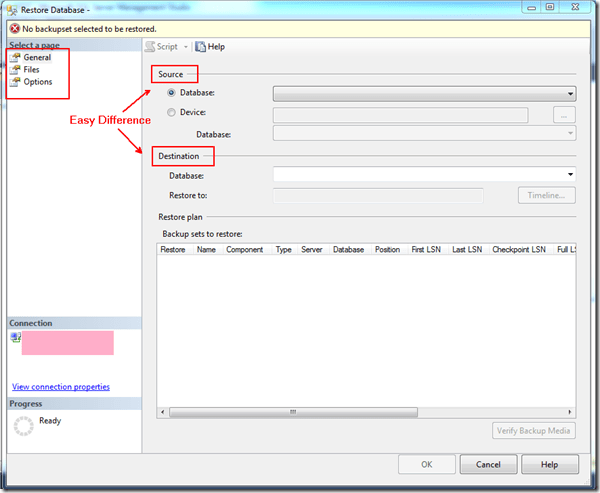Screen dimensions: 600x493
Task: Click horizontal scrollbar in backup sets list
Action: click(292, 411)
